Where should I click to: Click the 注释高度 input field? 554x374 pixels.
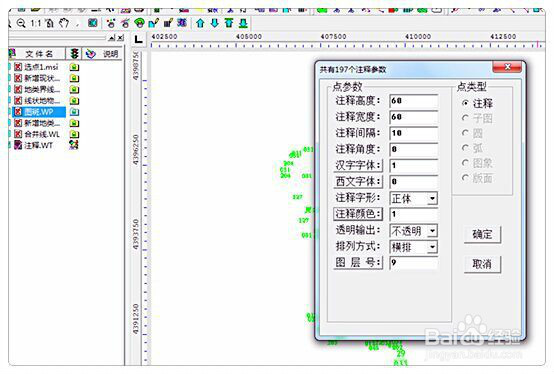[x=414, y=101]
